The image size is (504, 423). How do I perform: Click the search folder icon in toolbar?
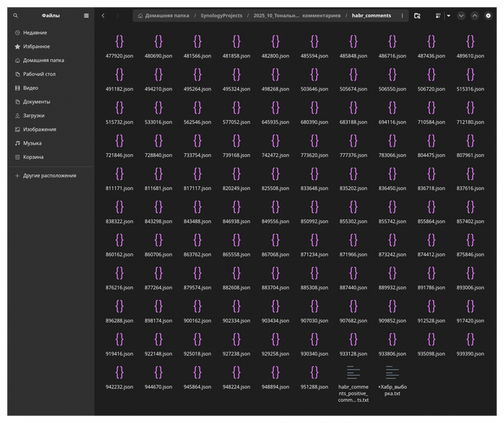click(x=417, y=15)
